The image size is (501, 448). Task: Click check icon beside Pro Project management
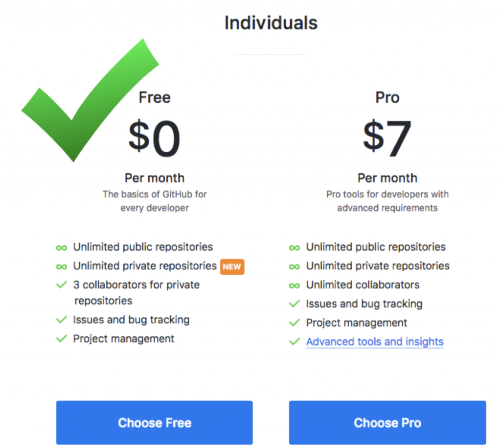coord(294,323)
